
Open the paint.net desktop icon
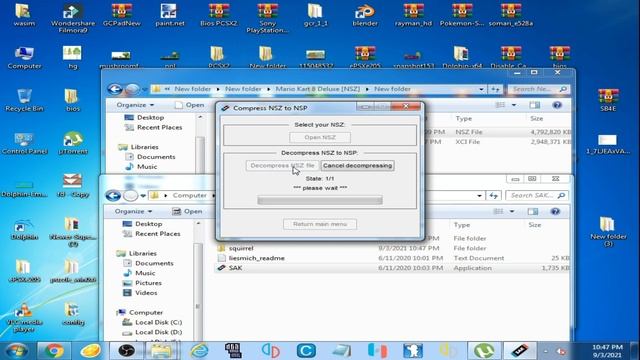170,15
